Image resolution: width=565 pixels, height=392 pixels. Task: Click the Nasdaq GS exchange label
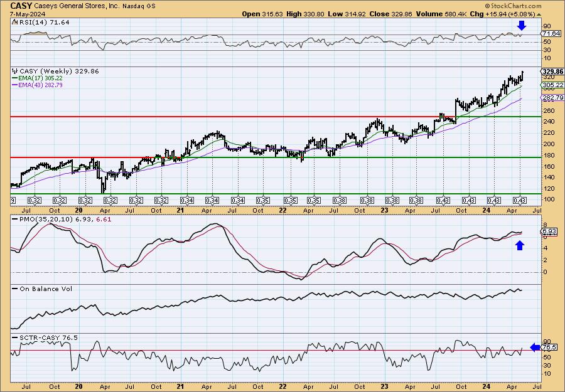(139, 6)
